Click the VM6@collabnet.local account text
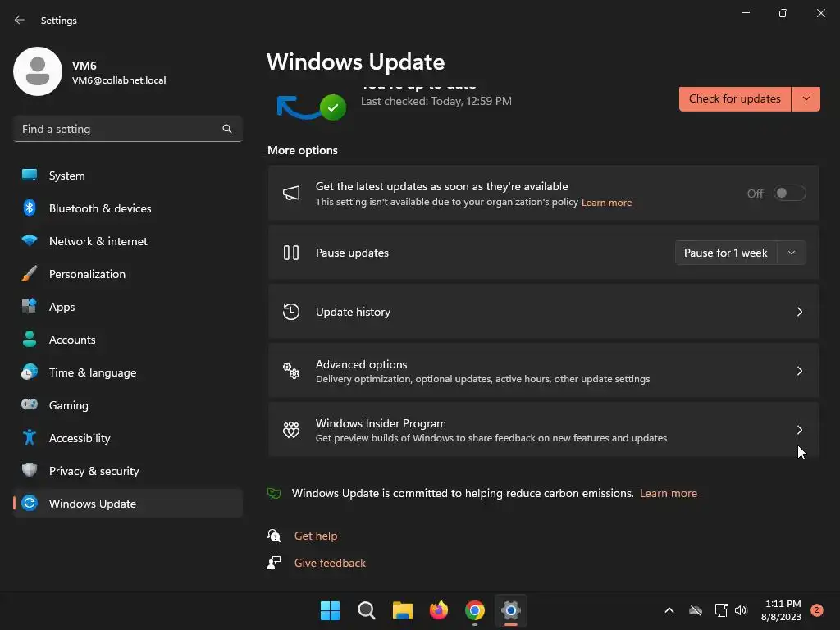Image resolution: width=840 pixels, height=630 pixels. (119, 80)
